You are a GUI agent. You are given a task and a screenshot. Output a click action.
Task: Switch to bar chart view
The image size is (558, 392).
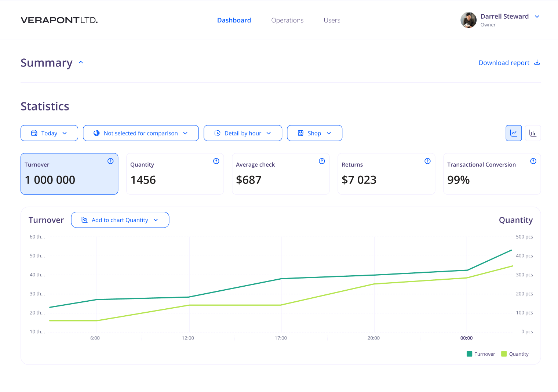pos(533,133)
